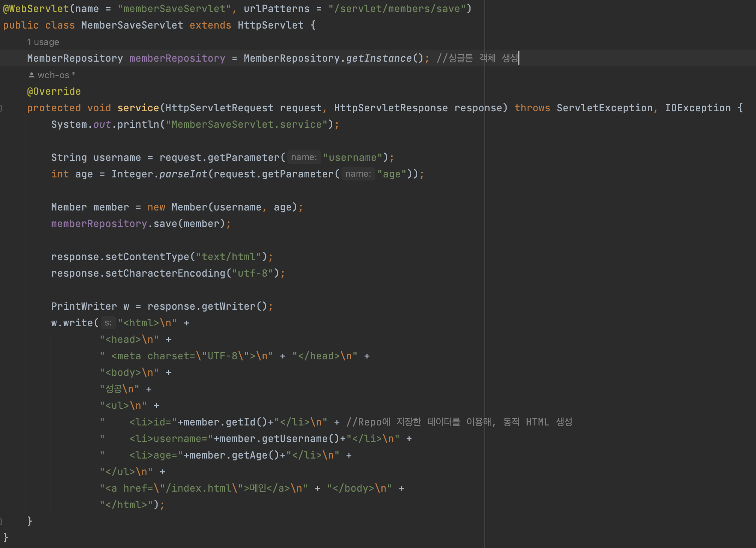This screenshot has width=756, height=548.
Task: Click the "</ul>\n" string line
Action: click(x=126, y=472)
